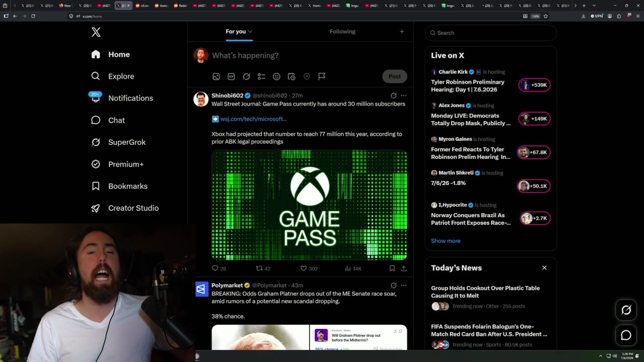Open a new browser tab
Image resolution: width=644 pixels, height=362 pixels.
click(x=584, y=6)
